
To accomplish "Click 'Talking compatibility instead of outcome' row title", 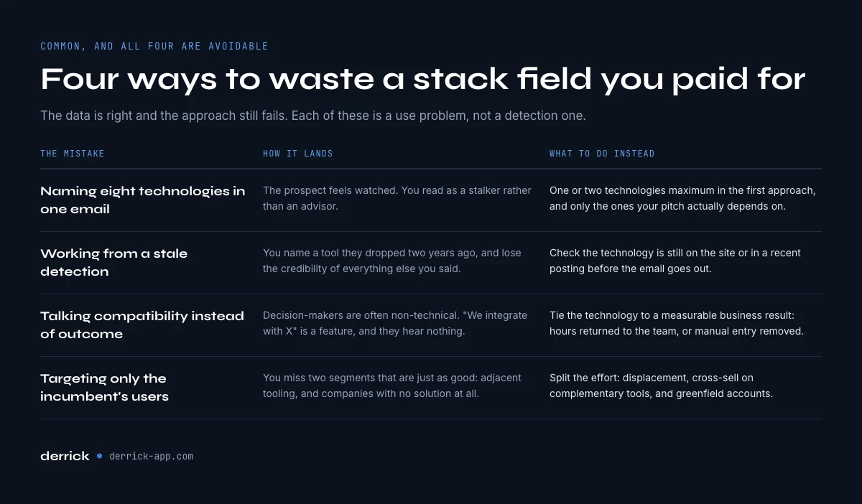I will [x=142, y=325].
